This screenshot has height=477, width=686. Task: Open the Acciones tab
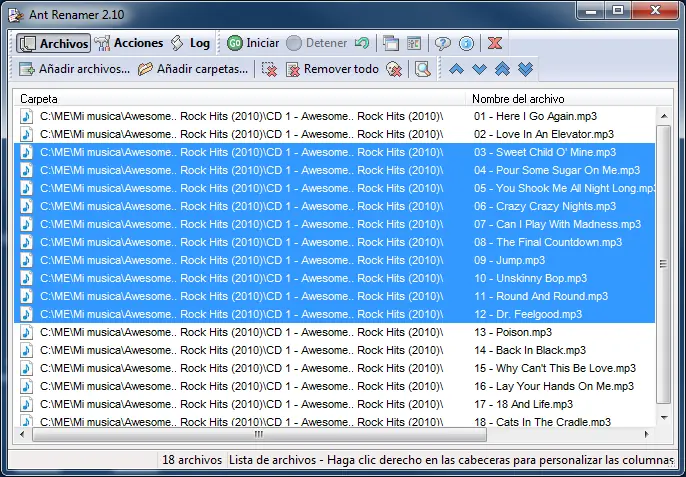click(x=128, y=44)
